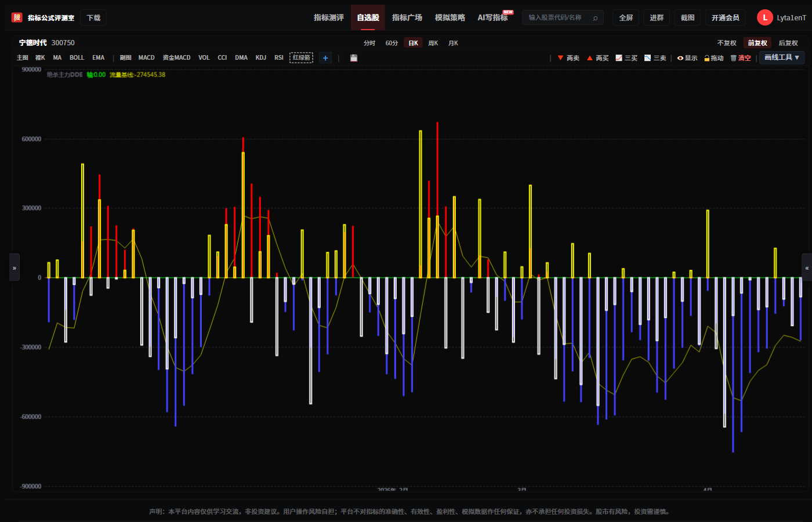
Task: Click the 流量基线 value -274545.38
Action: pyautogui.click(x=137, y=75)
